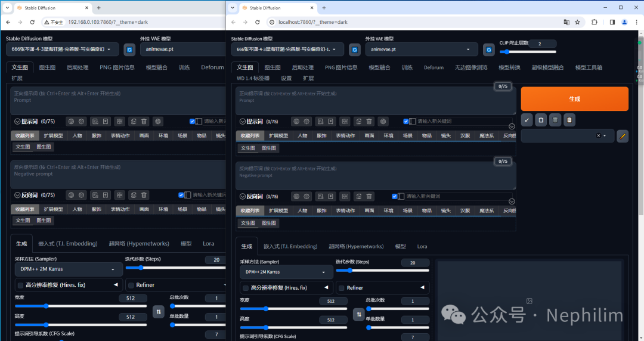Bookmark the localhost page with star icon
Screen dimensions: 644x341
pos(577,22)
